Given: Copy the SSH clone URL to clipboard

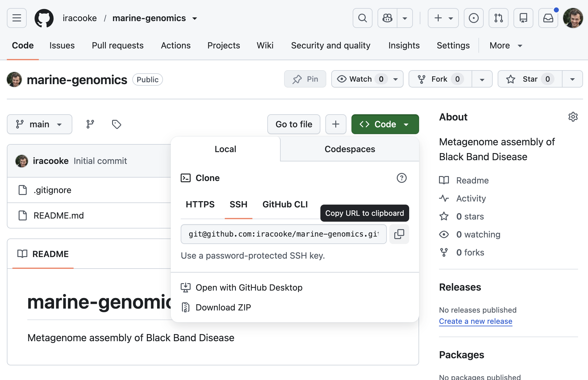Looking at the screenshot, I should pyautogui.click(x=399, y=234).
